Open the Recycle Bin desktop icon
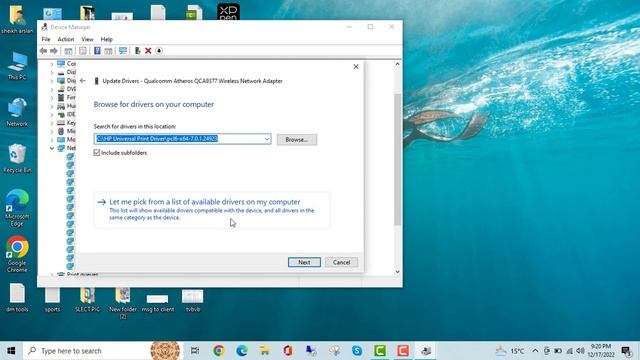 coord(17,159)
